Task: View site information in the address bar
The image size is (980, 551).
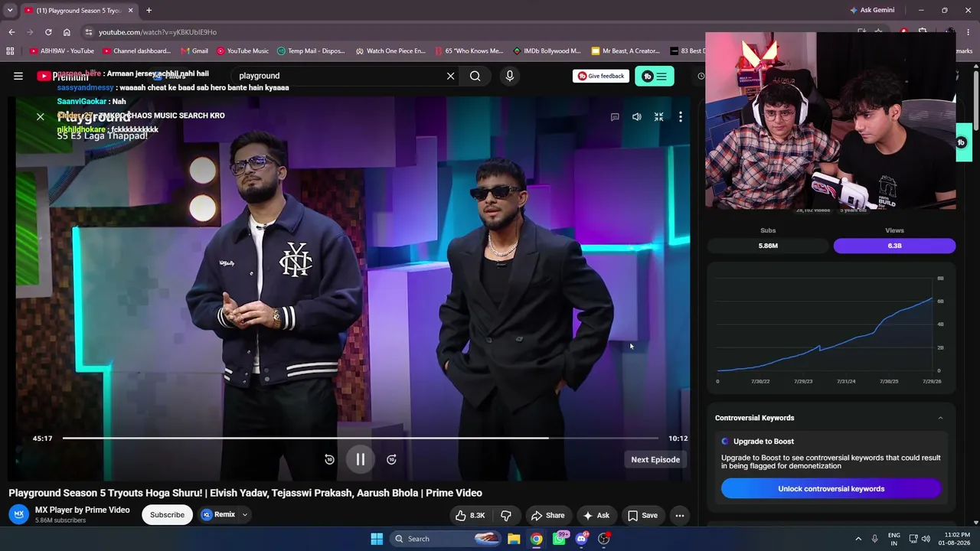Action: (x=89, y=32)
